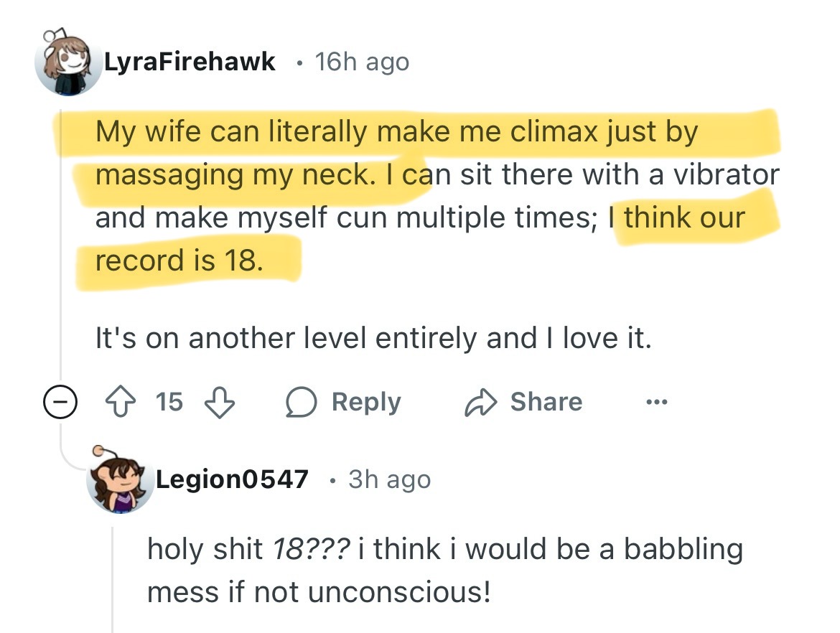Open the '16h ago' timestamp permalink
The height and width of the screenshot is (633, 840).
pyautogui.click(x=362, y=62)
